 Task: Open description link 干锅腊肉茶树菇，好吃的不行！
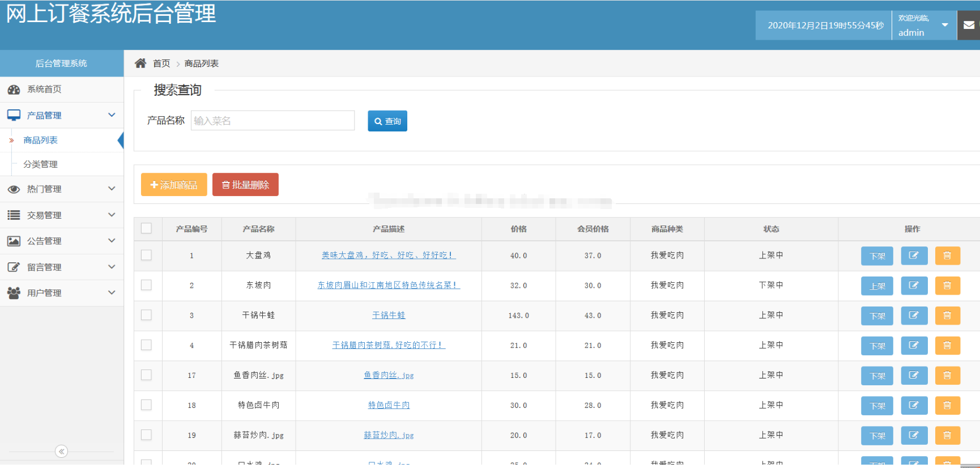point(389,345)
